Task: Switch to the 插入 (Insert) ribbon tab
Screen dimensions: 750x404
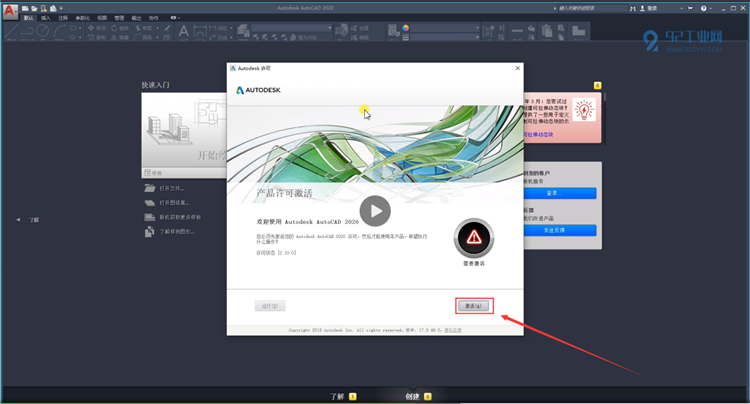Action: tap(45, 18)
